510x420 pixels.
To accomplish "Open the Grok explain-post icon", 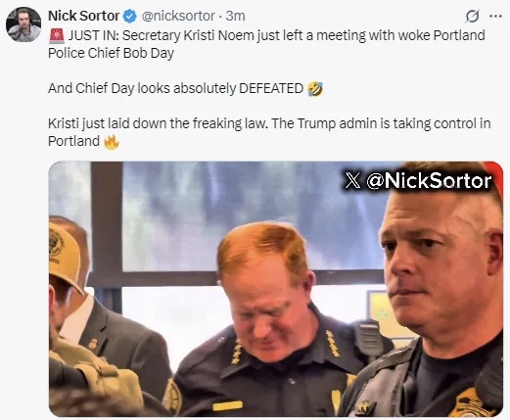I will pyautogui.click(x=472, y=16).
